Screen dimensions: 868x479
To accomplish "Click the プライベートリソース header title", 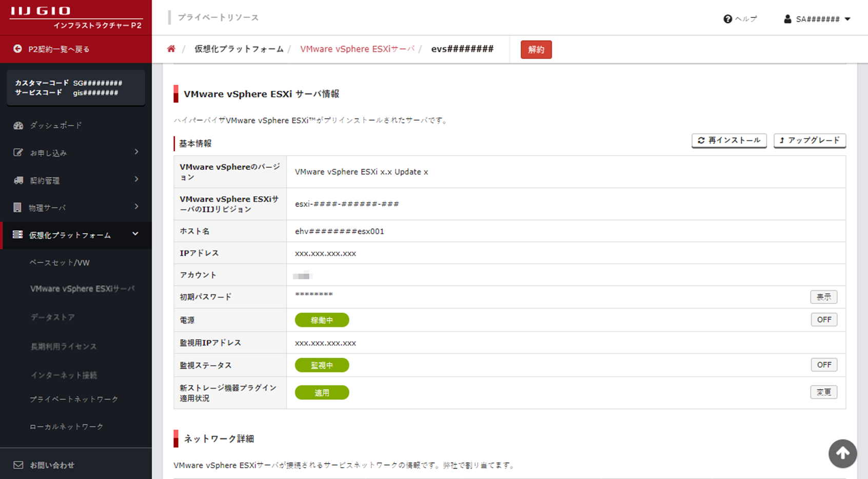I will 218,17.
